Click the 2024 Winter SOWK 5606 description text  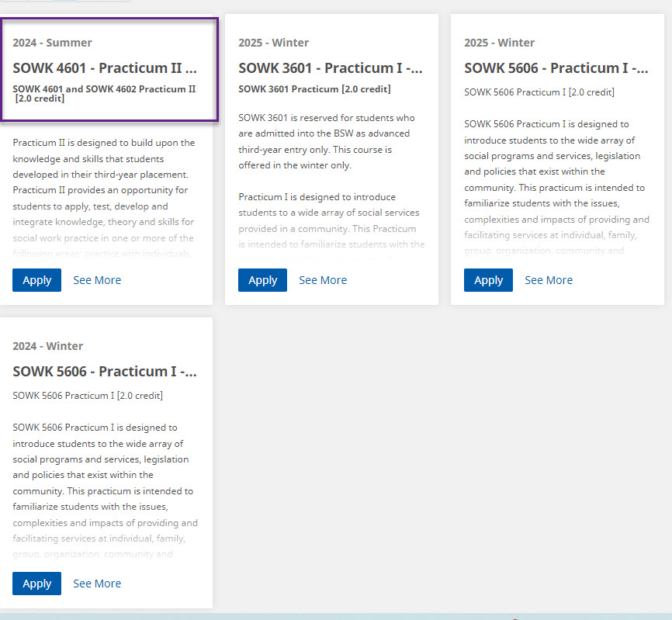click(105, 490)
